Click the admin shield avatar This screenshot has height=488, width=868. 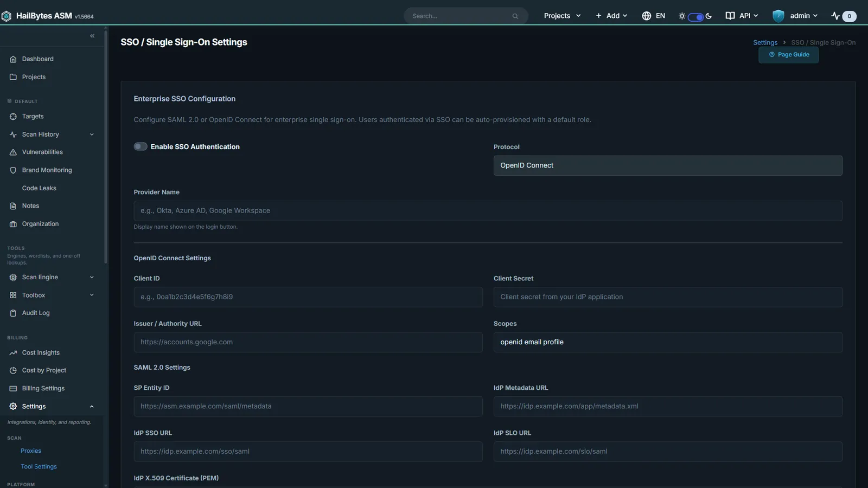coord(778,16)
